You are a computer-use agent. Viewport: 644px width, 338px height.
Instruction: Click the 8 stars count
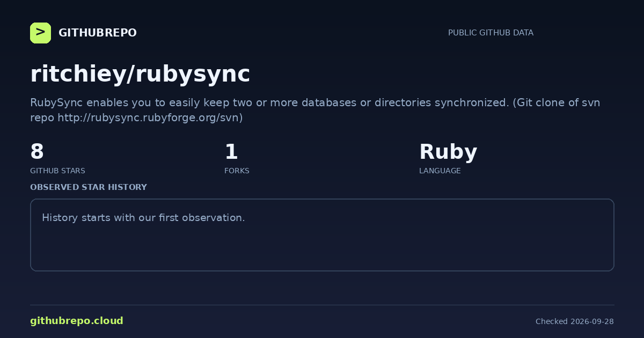click(x=37, y=152)
